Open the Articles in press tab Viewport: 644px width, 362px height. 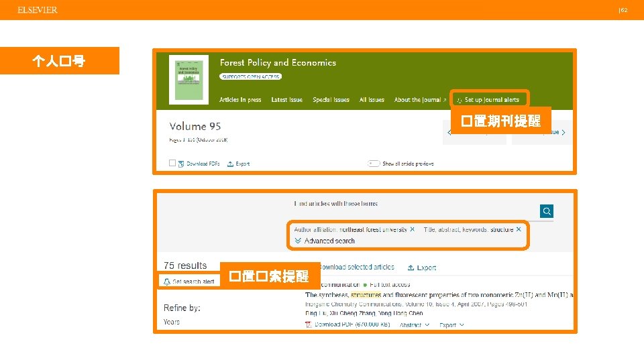[240, 100]
